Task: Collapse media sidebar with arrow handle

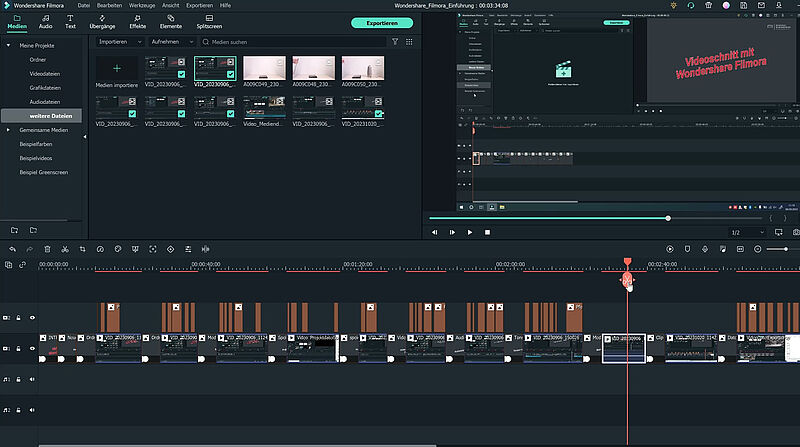Action: pyautogui.click(x=85, y=137)
